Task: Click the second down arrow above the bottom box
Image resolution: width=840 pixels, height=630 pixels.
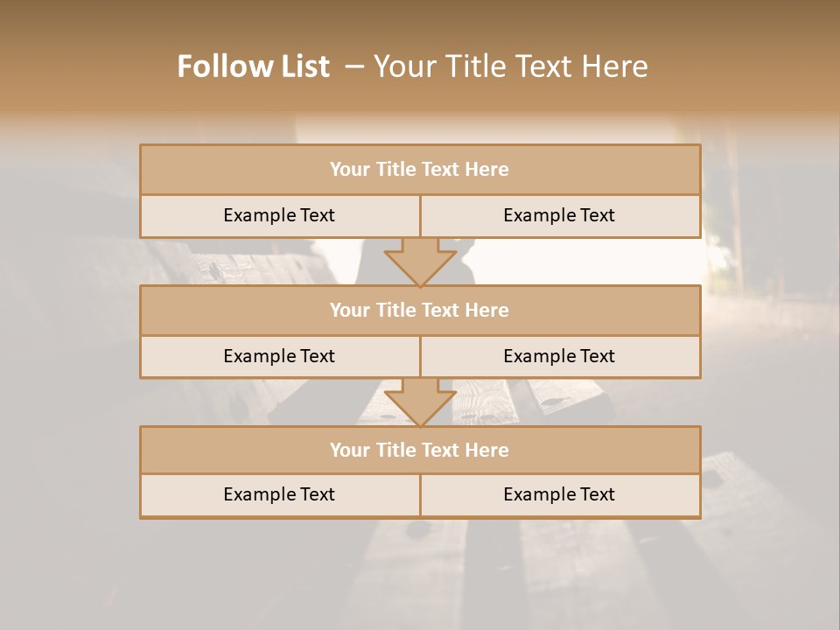Action: 420,402
